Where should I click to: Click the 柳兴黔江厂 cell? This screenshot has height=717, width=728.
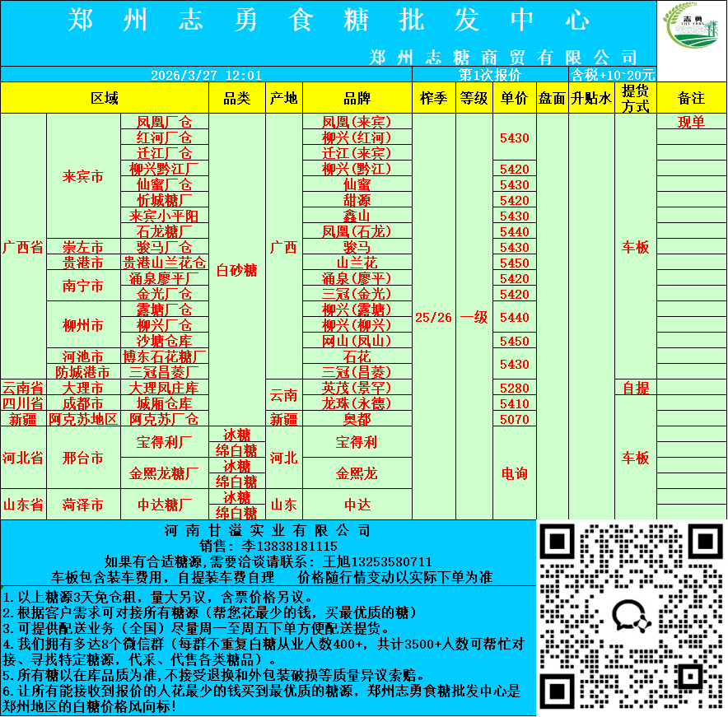click(165, 169)
